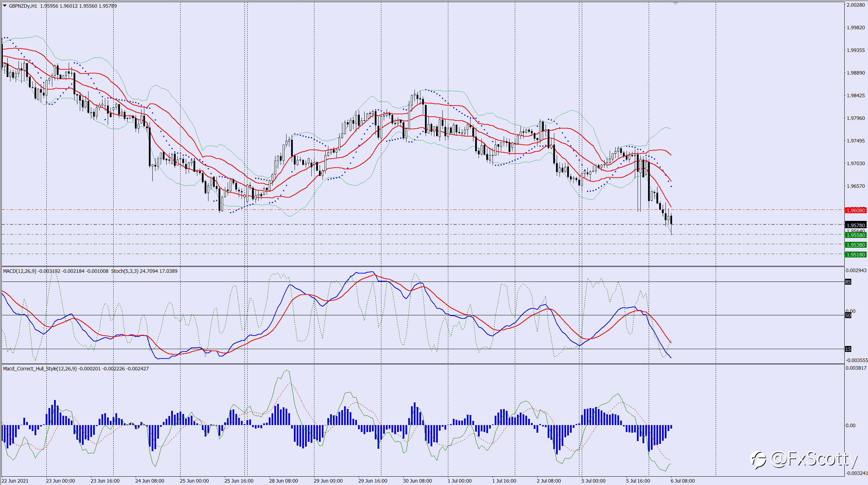Select the green 1.95580 level label
The height and width of the screenshot is (485, 868).
856,235
